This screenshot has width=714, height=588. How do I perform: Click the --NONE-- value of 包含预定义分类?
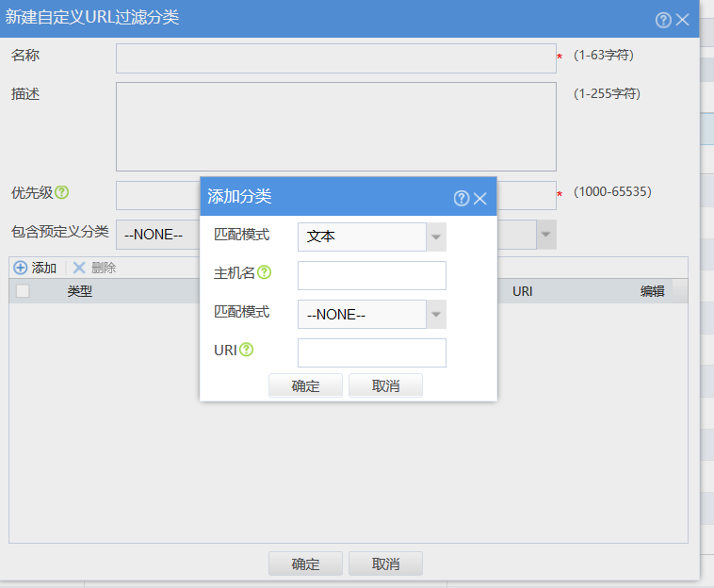pos(154,235)
